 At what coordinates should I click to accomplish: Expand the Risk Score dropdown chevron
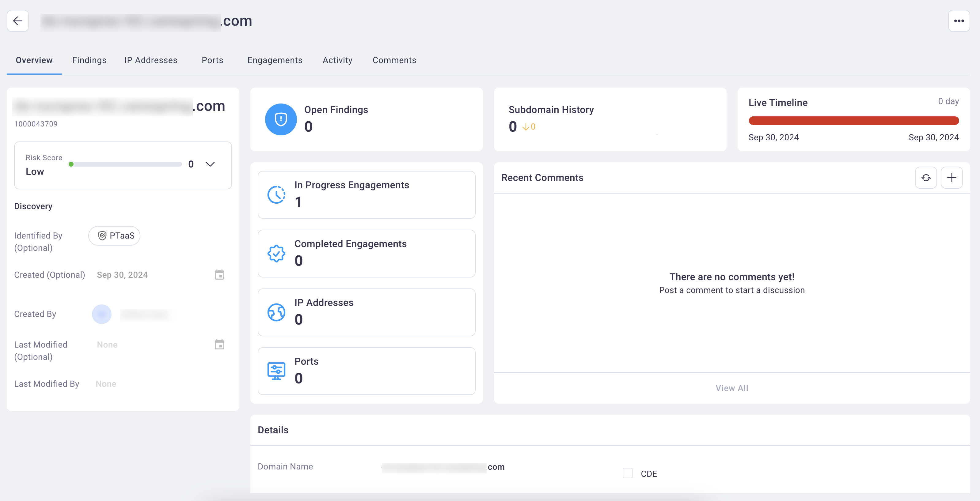click(x=210, y=164)
